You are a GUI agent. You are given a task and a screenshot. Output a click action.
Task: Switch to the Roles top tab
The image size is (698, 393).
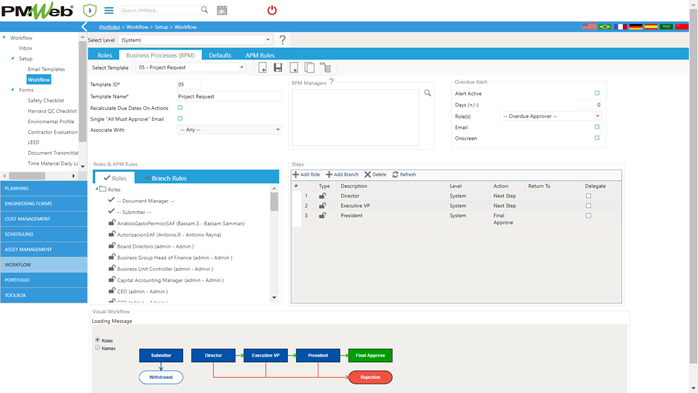pyautogui.click(x=105, y=55)
